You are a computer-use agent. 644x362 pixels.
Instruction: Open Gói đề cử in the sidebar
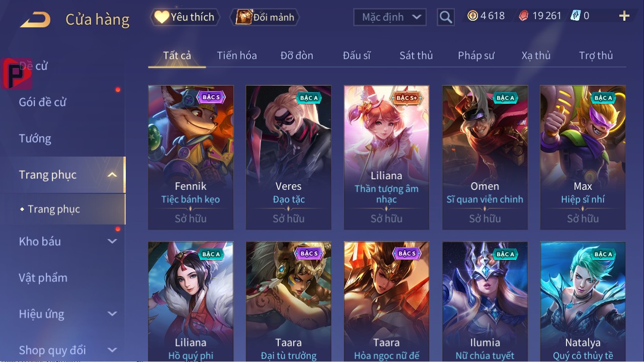coord(43,102)
